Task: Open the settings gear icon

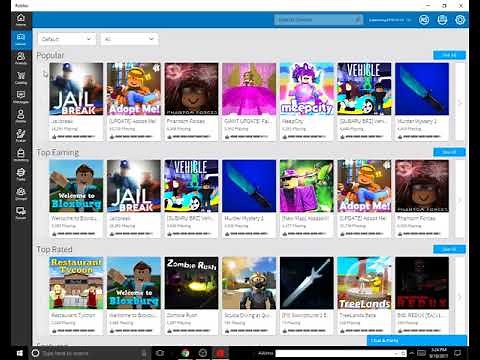Action: [x=460, y=20]
